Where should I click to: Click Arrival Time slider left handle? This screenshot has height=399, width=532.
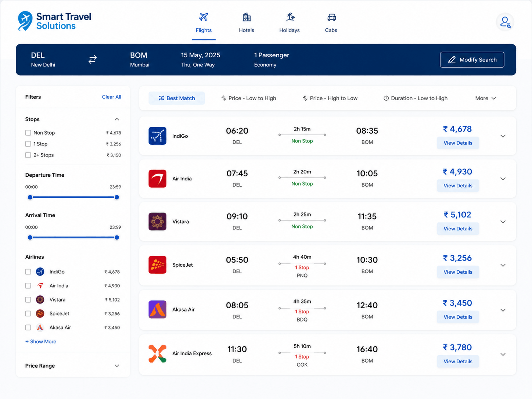(30, 238)
